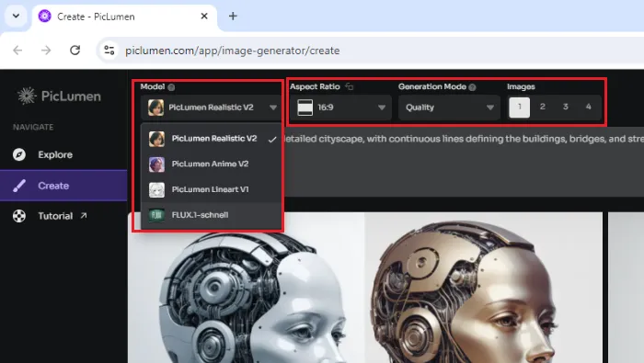Click PicLumen Lineart V1 thumbnail icon

pos(156,190)
